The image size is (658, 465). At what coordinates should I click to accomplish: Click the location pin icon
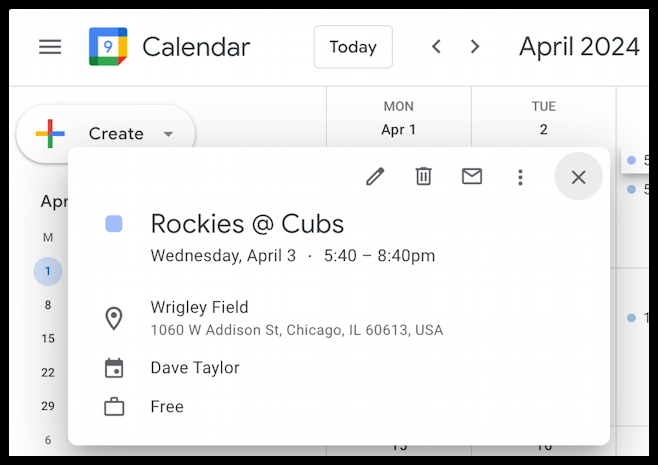click(114, 319)
